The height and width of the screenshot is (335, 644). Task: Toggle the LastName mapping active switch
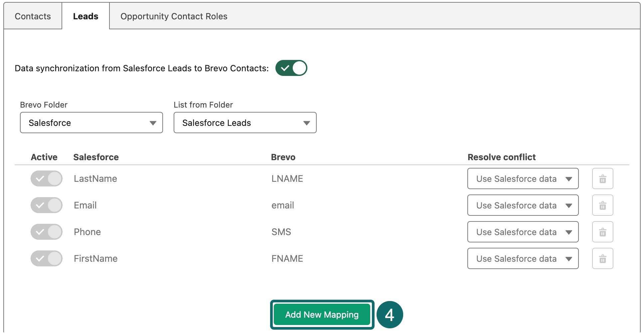[x=47, y=179]
